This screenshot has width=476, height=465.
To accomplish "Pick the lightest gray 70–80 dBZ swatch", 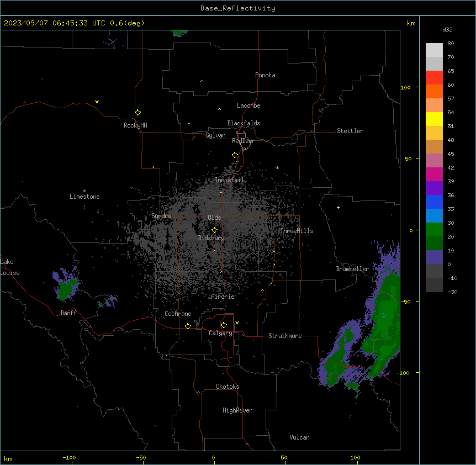I will 434,50.
